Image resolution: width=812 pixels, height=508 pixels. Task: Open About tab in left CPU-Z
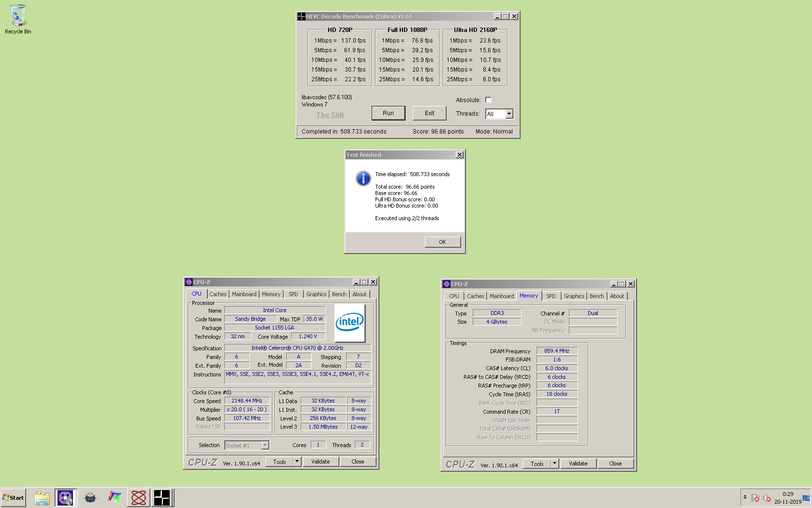[x=360, y=294]
